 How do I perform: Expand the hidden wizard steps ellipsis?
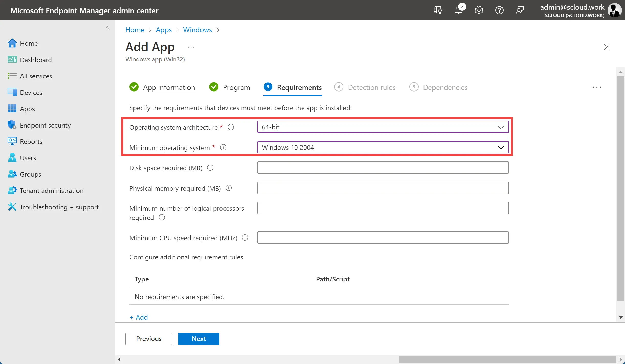(x=597, y=87)
